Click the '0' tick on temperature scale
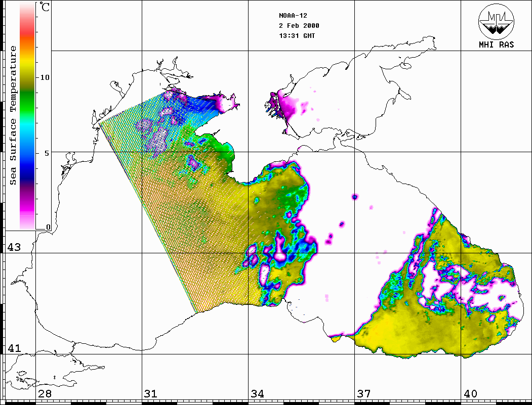The image size is (532, 405). [x=48, y=227]
